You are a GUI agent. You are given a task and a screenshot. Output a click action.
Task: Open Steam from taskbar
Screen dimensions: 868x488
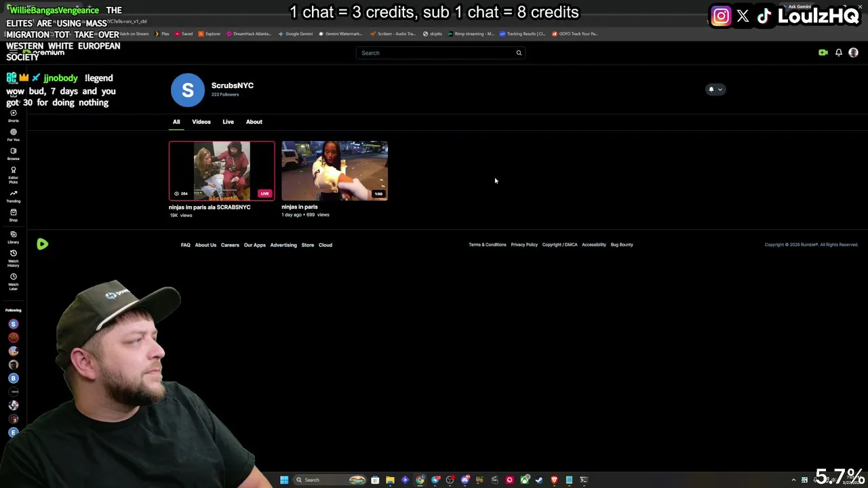pos(539,480)
